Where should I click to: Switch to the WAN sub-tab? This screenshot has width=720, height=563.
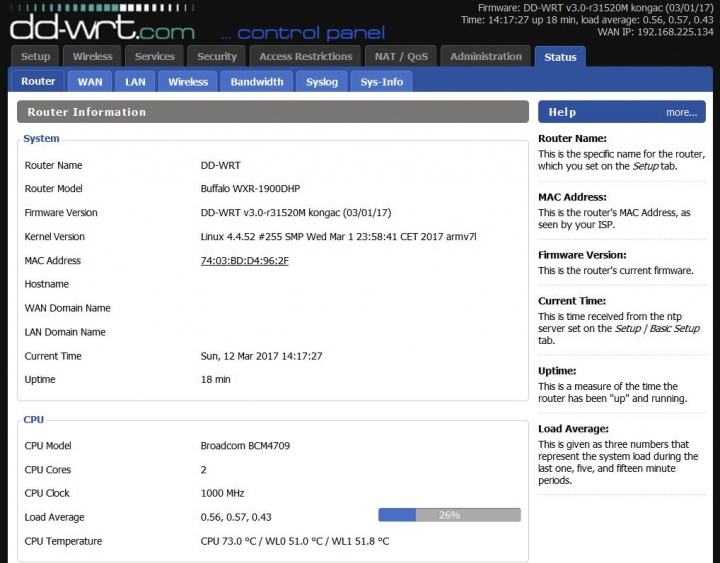(x=90, y=82)
